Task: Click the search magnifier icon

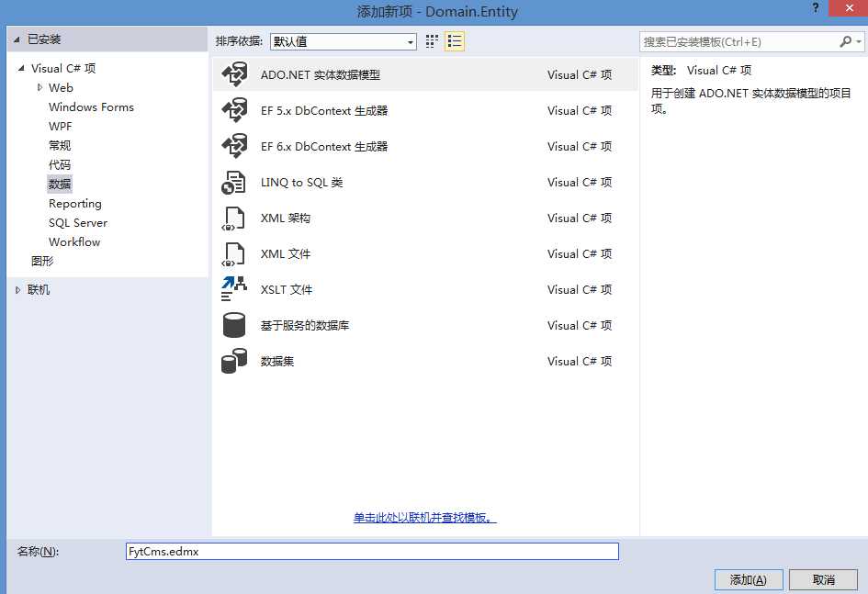Action: click(x=845, y=41)
